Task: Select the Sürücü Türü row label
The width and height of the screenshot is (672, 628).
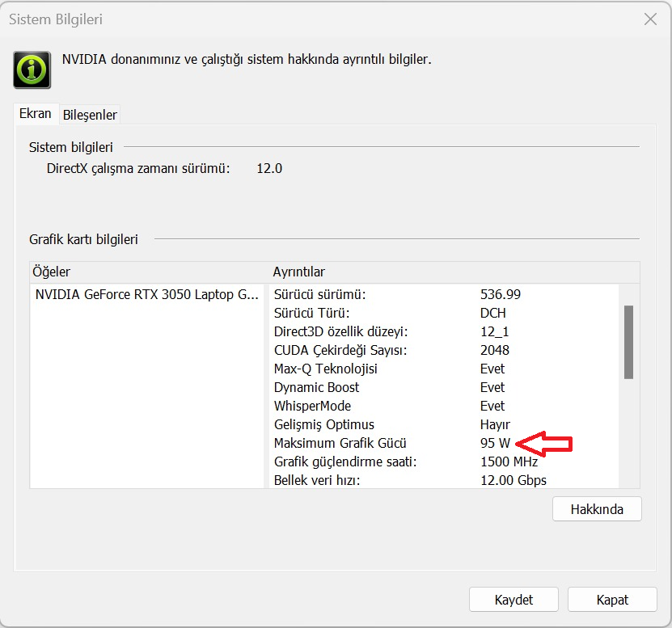Action: click(x=311, y=313)
